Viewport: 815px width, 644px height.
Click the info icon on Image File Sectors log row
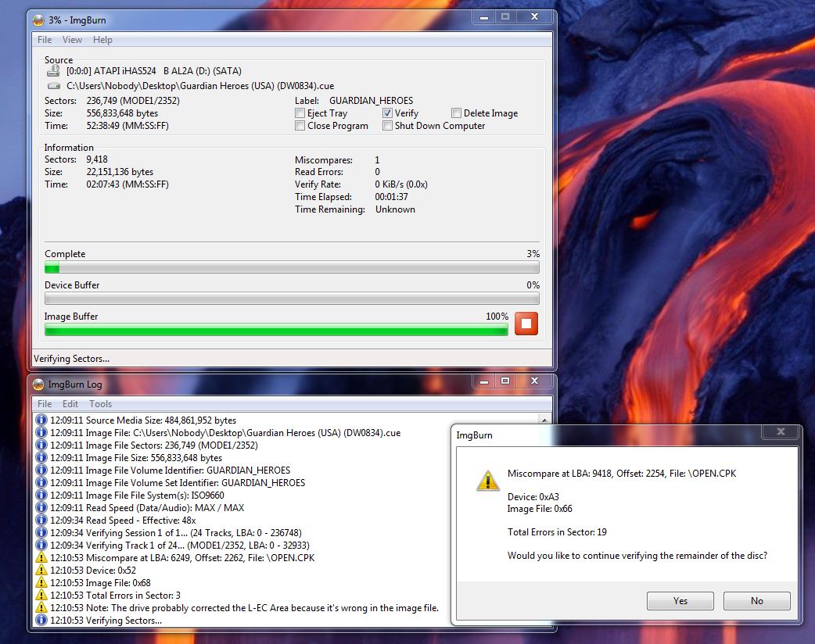point(41,445)
